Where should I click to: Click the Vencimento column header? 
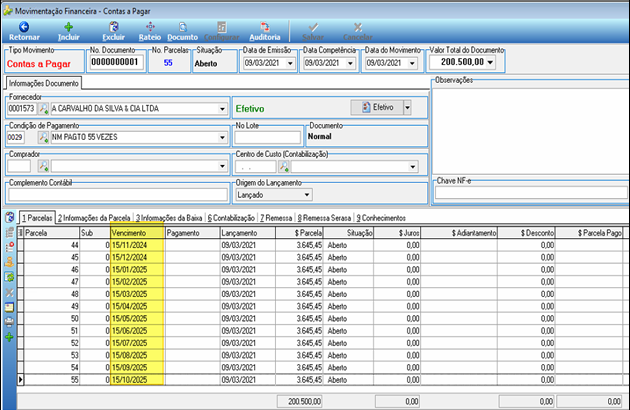coord(137,233)
